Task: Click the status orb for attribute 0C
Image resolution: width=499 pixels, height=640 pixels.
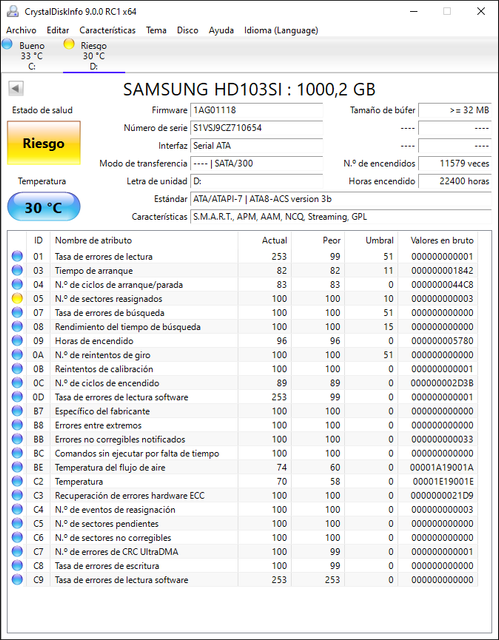Action: 17,383
